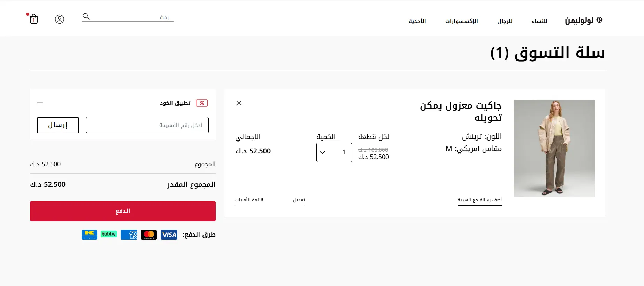
Task: Click the قائمة الأمنيات wishlist link
Action: pyautogui.click(x=249, y=200)
